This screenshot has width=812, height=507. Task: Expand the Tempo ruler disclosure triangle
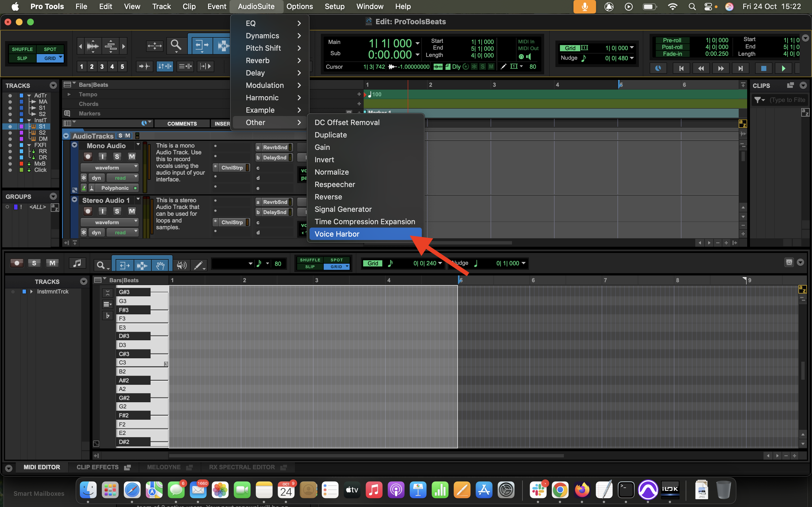69,95
